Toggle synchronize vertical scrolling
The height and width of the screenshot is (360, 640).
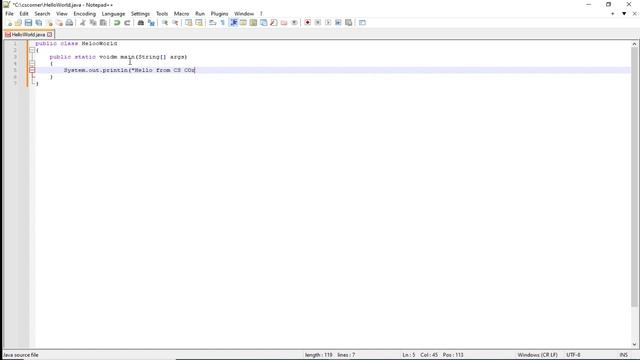[188, 23]
